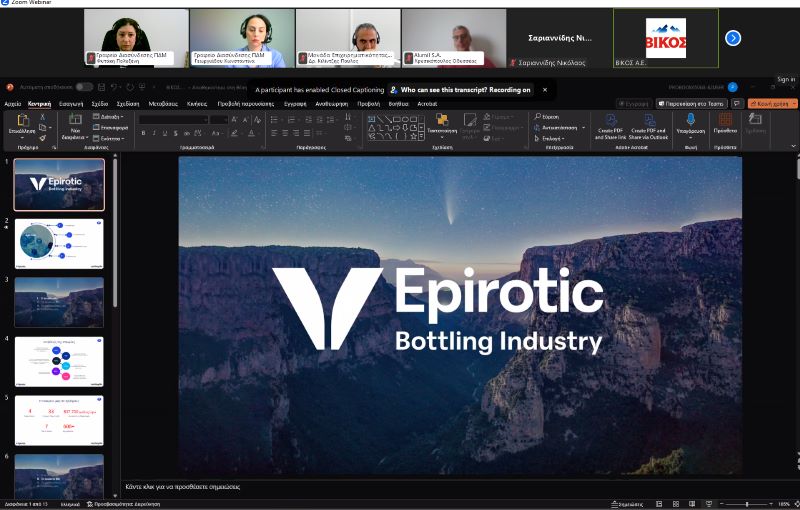Click the Paste (Επικόλληση) clipboard icon
Image resolution: width=800 pixels, height=510 pixels.
click(x=22, y=121)
